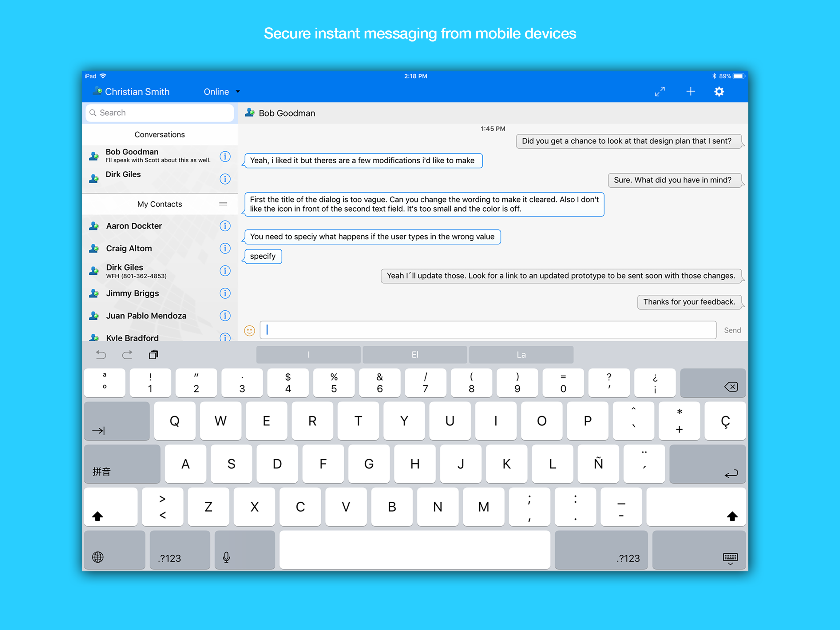Collapse the My Contacts section handle
Screen dimensions: 840x630
click(223, 204)
